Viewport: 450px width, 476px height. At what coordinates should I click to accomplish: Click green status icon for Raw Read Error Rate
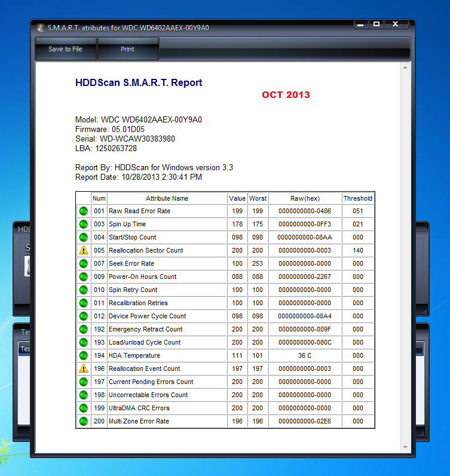click(84, 211)
